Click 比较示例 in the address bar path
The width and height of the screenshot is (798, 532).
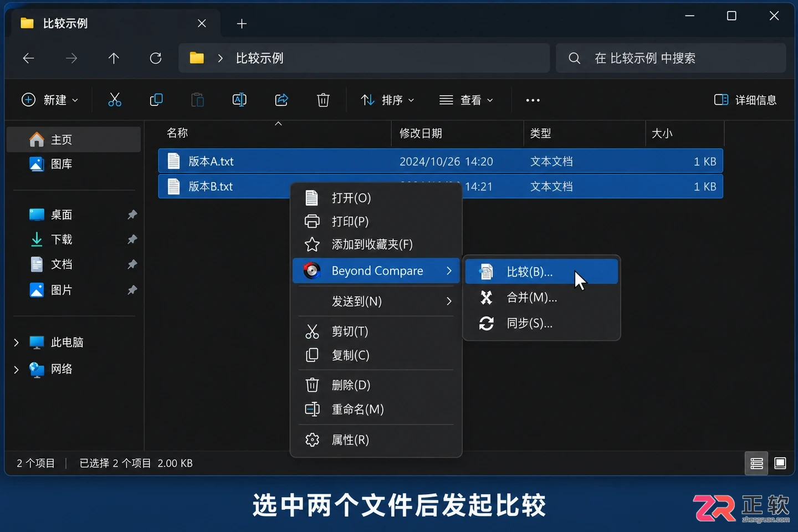[259, 58]
